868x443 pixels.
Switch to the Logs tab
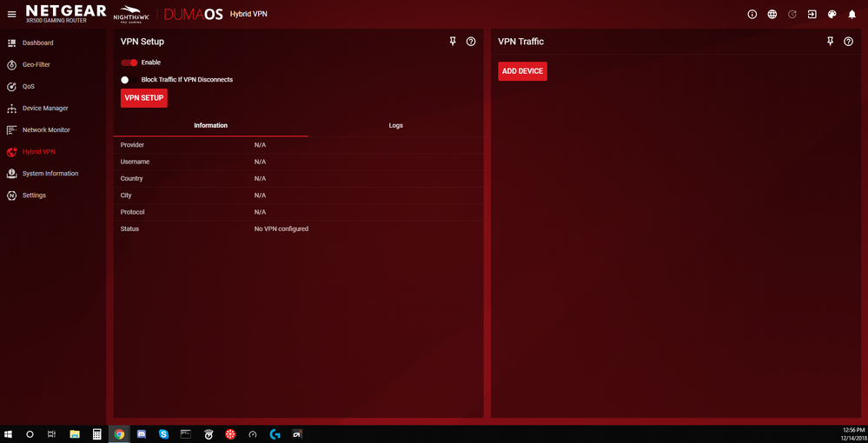click(x=396, y=126)
